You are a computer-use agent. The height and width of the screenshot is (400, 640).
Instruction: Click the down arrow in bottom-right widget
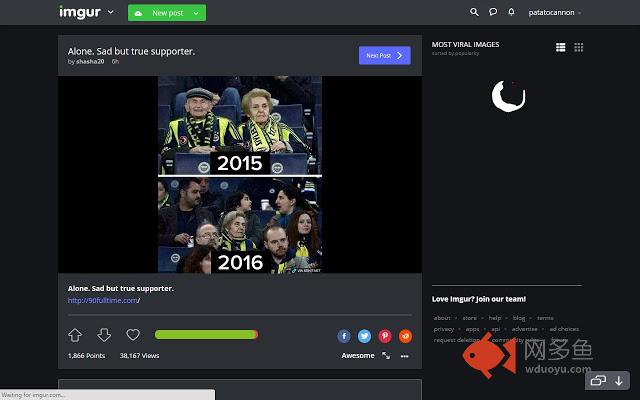[x=619, y=380]
